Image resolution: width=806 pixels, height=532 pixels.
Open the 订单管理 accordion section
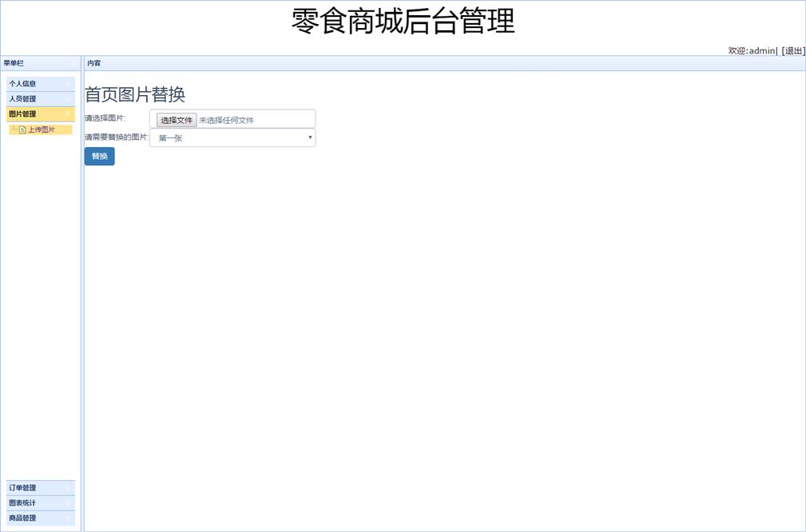(x=22, y=487)
